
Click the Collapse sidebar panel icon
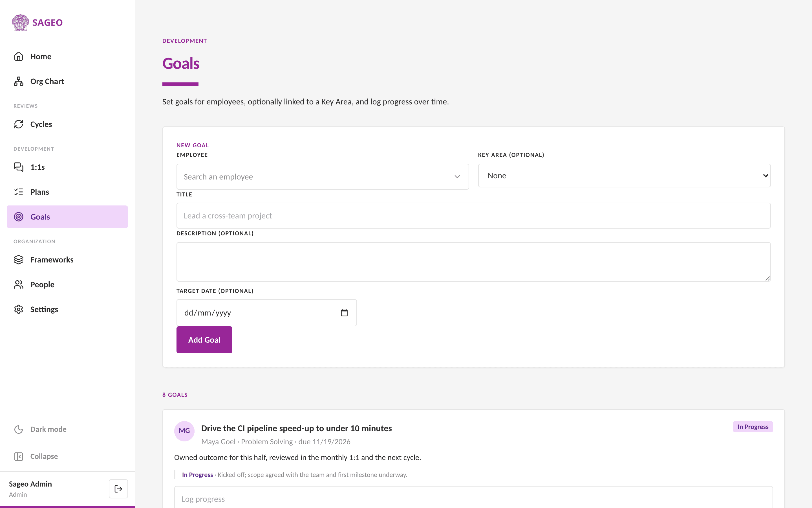click(18, 456)
